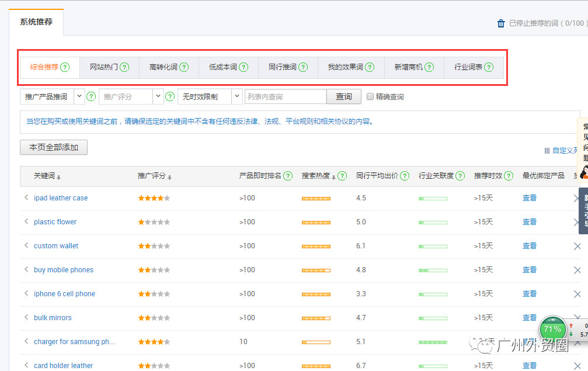Click search heat bar for ipad leather case

point(316,199)
